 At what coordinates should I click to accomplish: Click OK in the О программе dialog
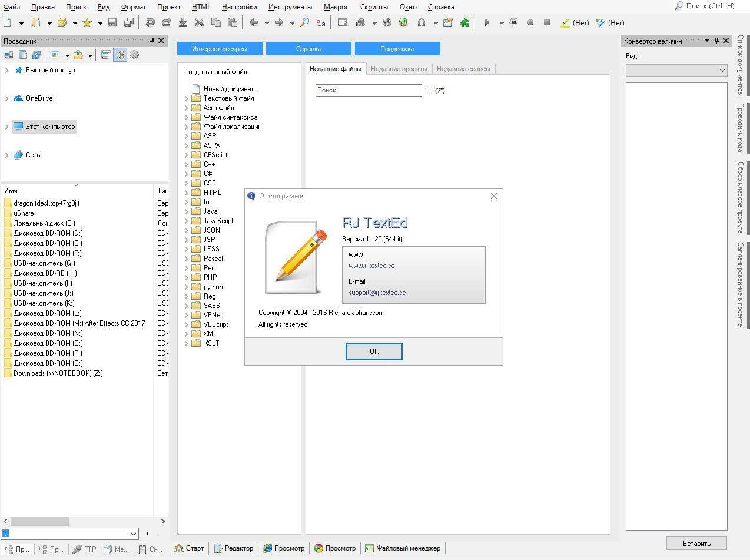click(374, 352)
